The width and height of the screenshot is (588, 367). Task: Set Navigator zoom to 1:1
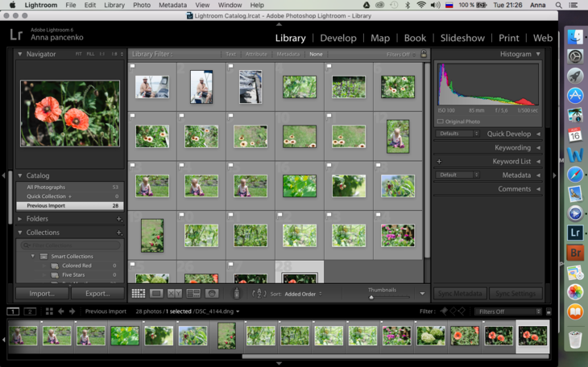[x=102, y=54]
